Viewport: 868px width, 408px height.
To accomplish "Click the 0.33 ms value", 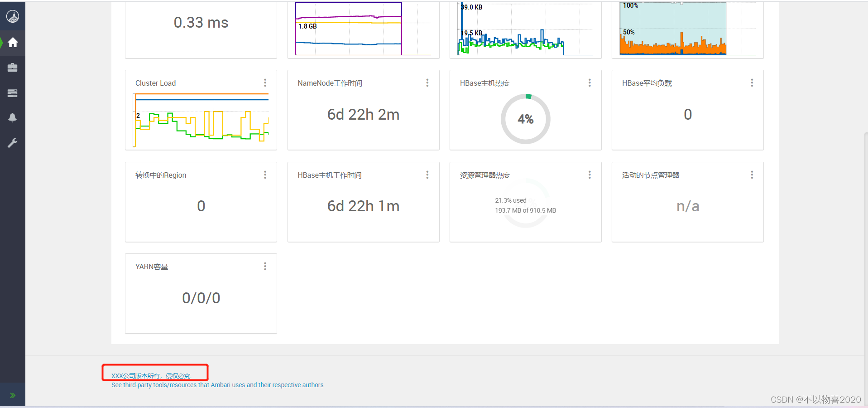I will coord(201,23).
